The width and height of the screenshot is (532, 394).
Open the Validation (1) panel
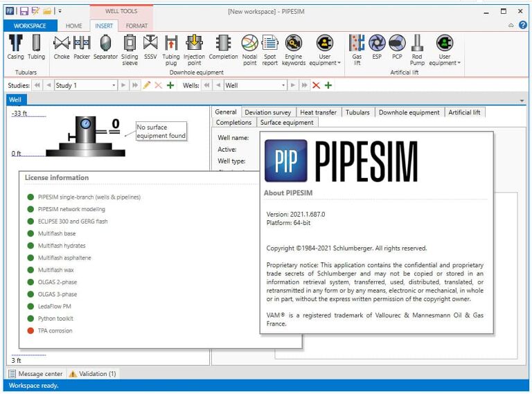pyautogui.click(x=92, y=374)
